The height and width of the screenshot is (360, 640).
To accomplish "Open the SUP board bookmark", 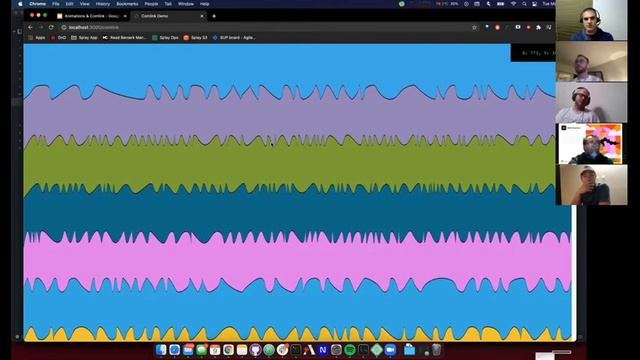I will 234,38.
